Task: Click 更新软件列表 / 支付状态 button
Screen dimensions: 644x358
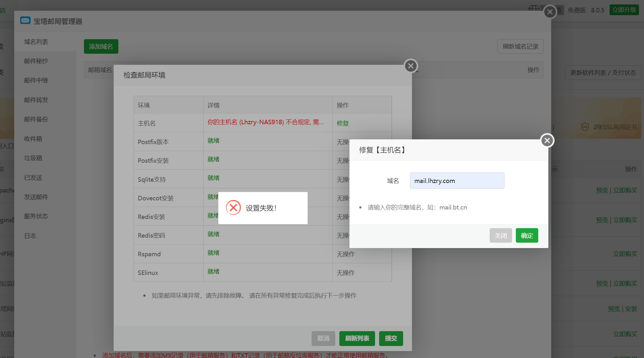Action: coord(603,73)
